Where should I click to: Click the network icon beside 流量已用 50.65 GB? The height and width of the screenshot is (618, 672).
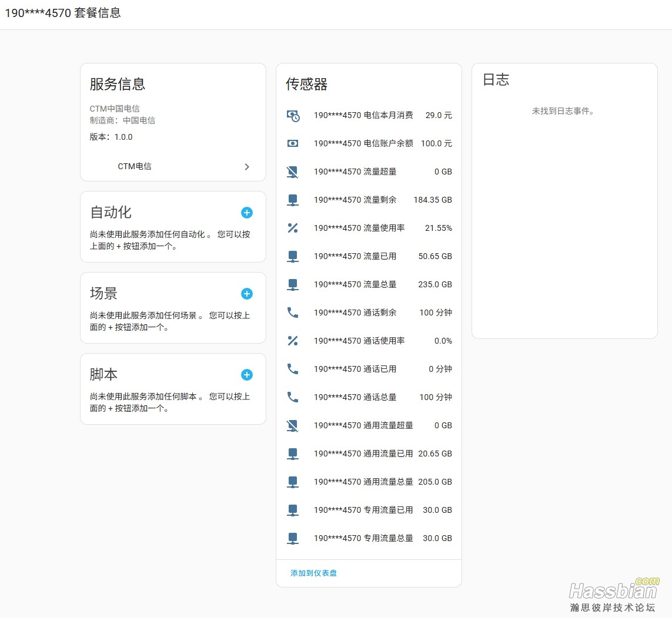[293, 257]
